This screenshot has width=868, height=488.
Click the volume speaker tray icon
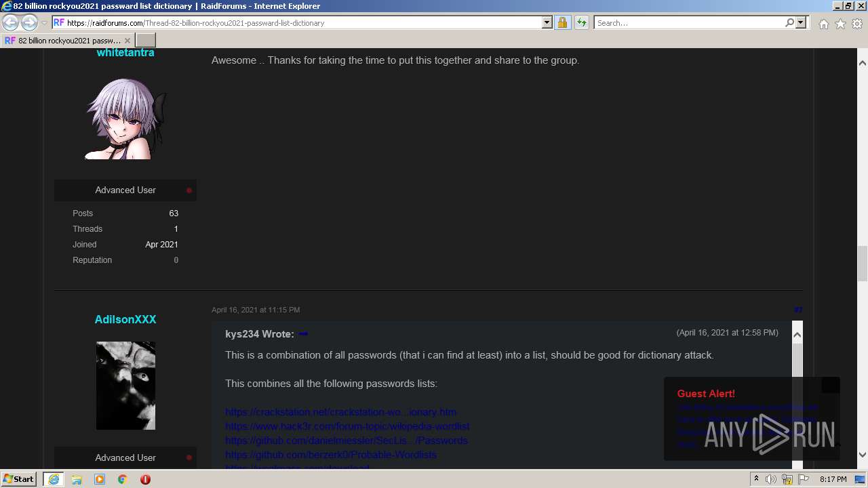pos(771,479)
